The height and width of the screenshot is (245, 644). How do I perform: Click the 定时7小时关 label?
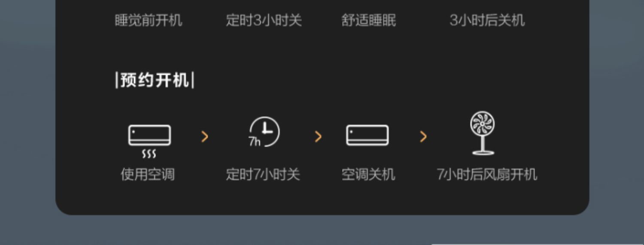[x=263, y=175]
